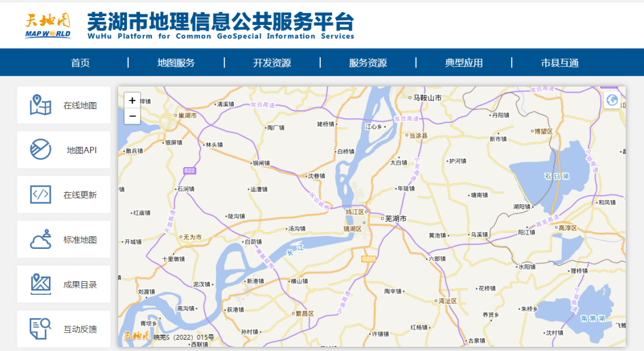The width and height of the screenshot is (644, 351).
Task: Toggle the globe layer switcher on map
Action: click(612, 100)
